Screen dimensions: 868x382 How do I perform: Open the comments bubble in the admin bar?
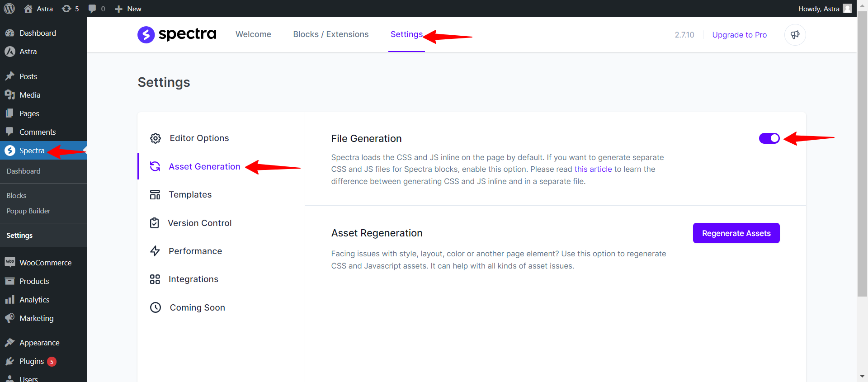(x=96, y=9)
